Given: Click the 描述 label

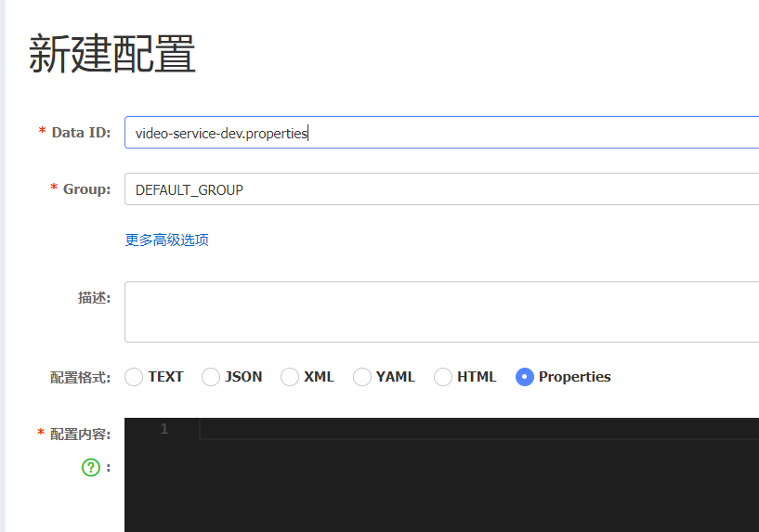Looking at the screenshot, I should click(x=94, y=297).
